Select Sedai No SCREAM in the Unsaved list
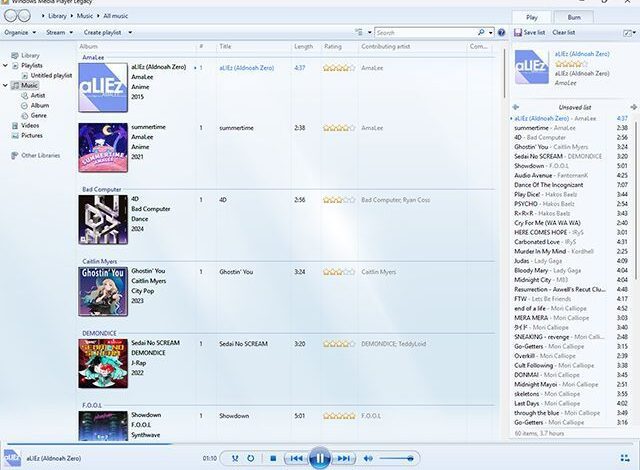Image resolution: width=640 pixels, height=470 pixels. pyautogui.click(x=570, y=156)
